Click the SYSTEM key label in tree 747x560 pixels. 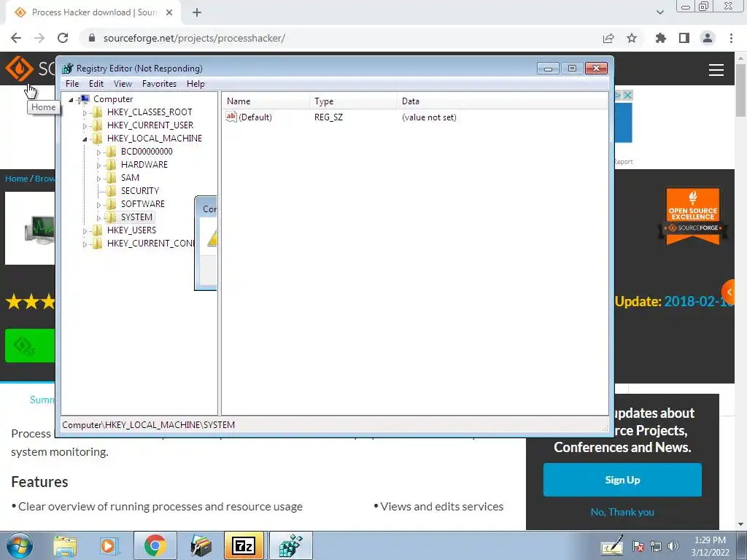pos(136,217)
